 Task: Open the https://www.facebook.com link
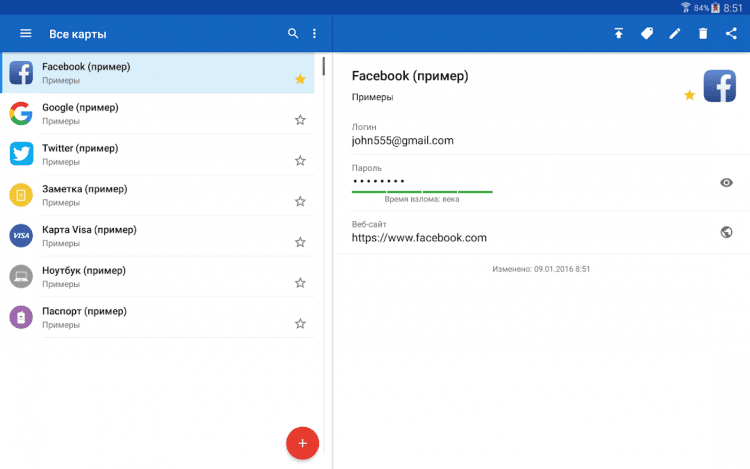pyautogui.click(x=419, y=238)
